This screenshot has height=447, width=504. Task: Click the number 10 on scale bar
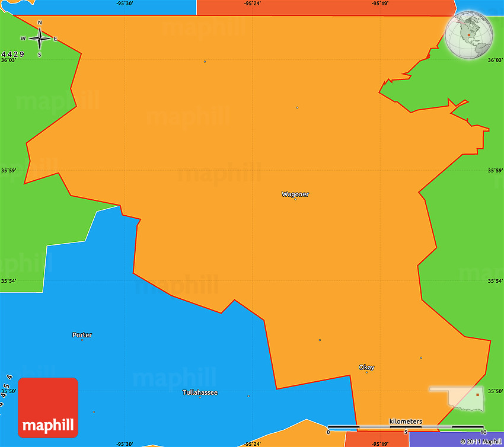click(x=483, y=432)
